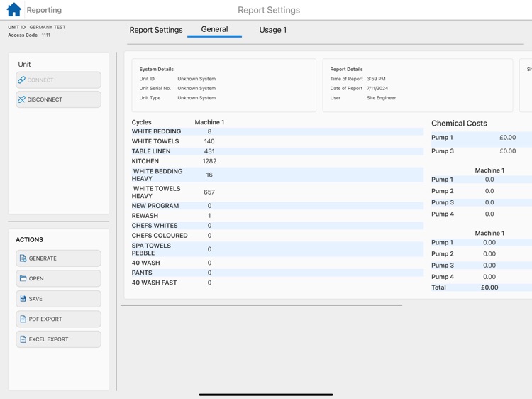Screen dimensions: 532x399
Task: Click the 657 cycle count value
Action: click(x=209, y=192)
